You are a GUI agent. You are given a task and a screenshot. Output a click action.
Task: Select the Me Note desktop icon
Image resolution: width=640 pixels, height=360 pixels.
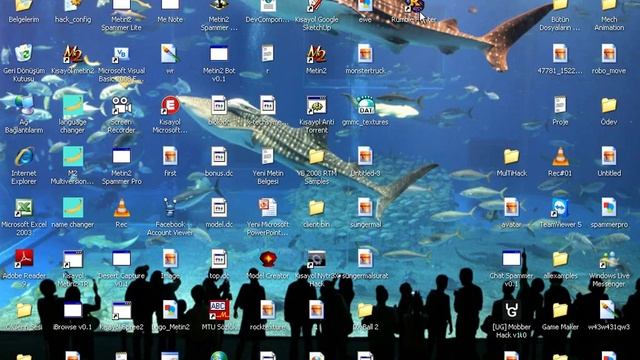(170, 5)
